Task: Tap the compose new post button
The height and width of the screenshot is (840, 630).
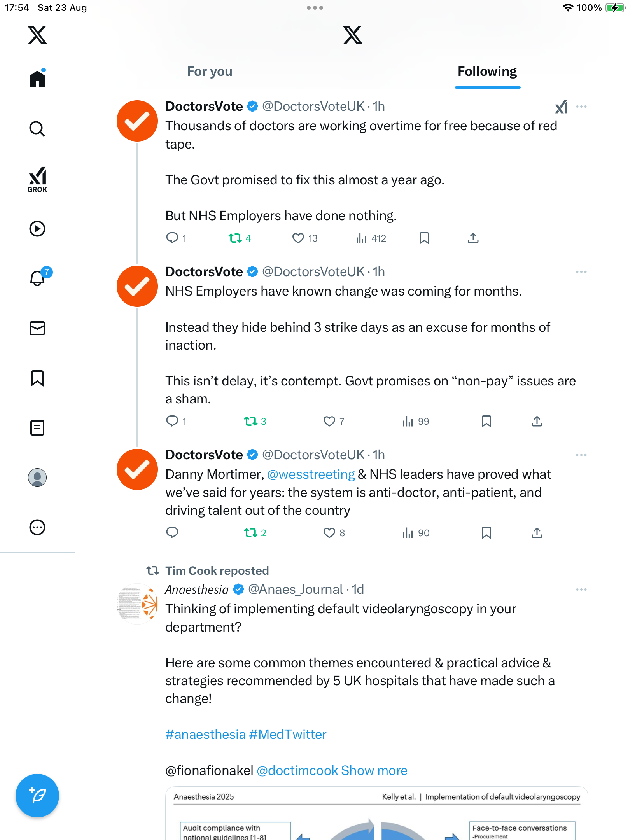Action: [x=37, y=796]
